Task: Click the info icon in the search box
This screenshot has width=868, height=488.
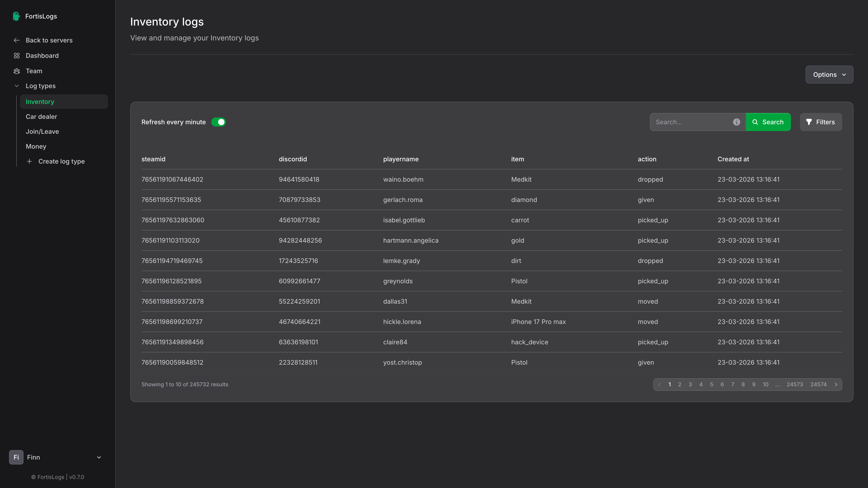Action: [x=736, y=122]
